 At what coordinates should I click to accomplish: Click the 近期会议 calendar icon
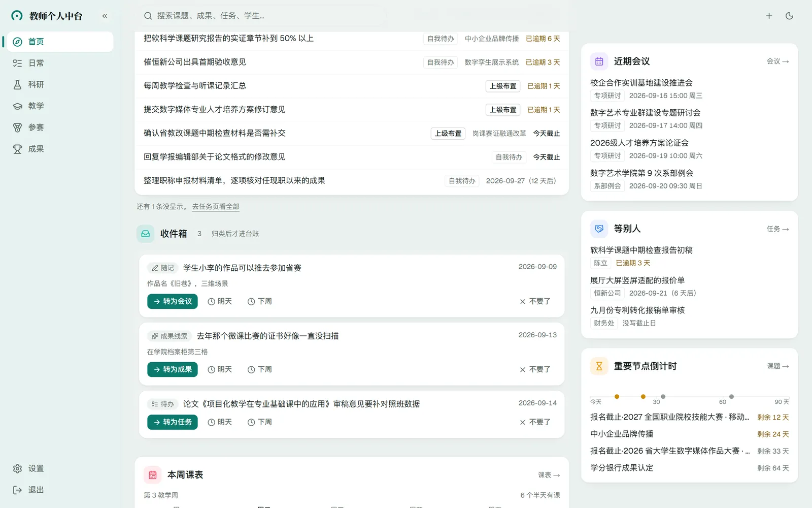[x=599, y=61]
